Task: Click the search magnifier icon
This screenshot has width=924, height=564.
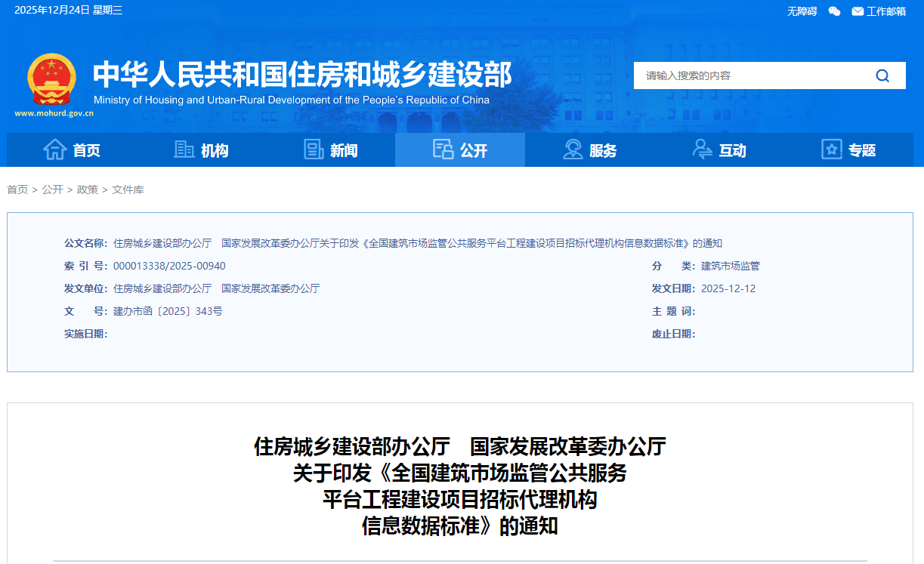Action: point(882,76)
